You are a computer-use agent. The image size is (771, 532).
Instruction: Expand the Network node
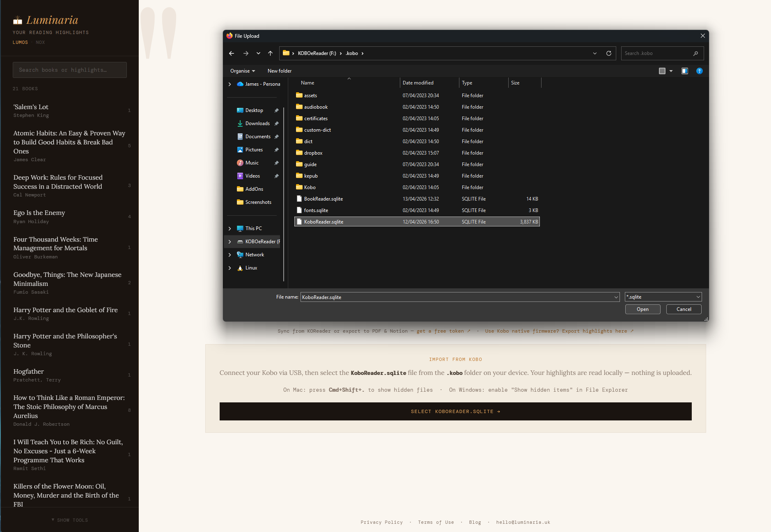pos(229,255)
